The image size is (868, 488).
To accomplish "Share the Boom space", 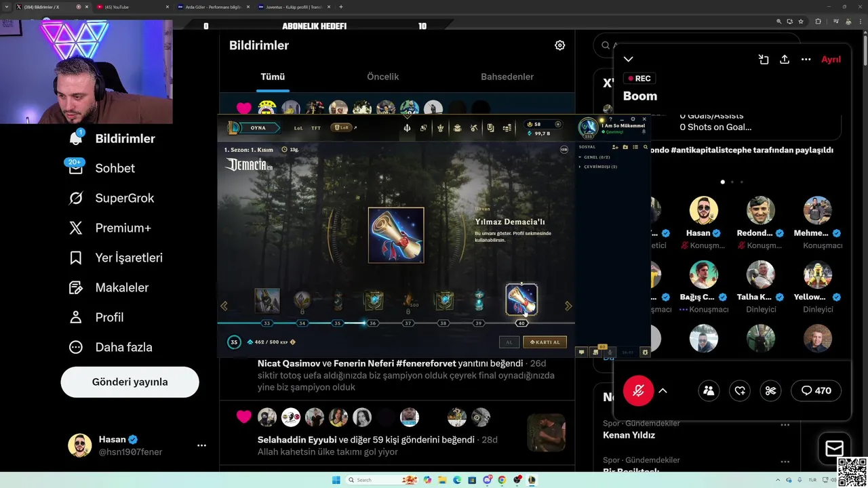I will 785,60.
